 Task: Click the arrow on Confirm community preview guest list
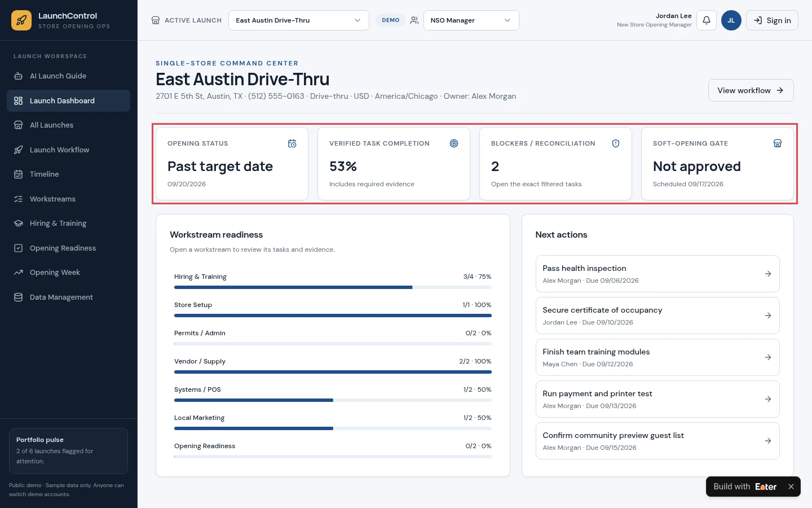(768, 441)
